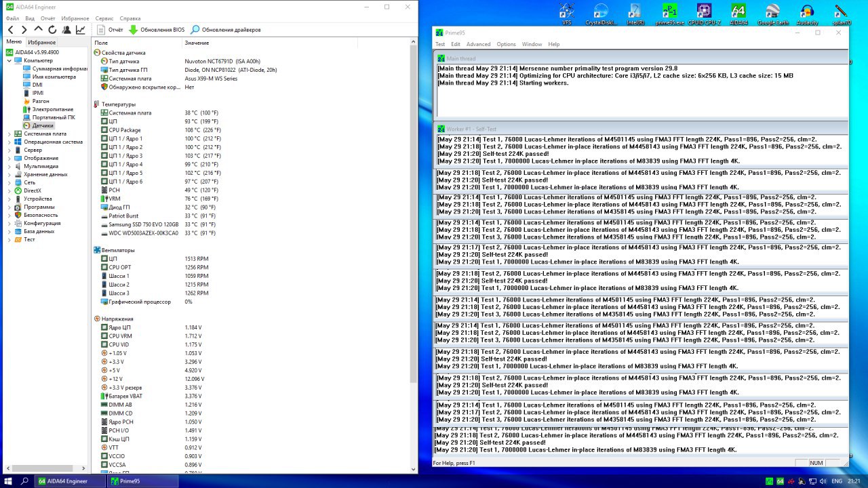Open the Advanced menu in Prime95

click(478, 44)
